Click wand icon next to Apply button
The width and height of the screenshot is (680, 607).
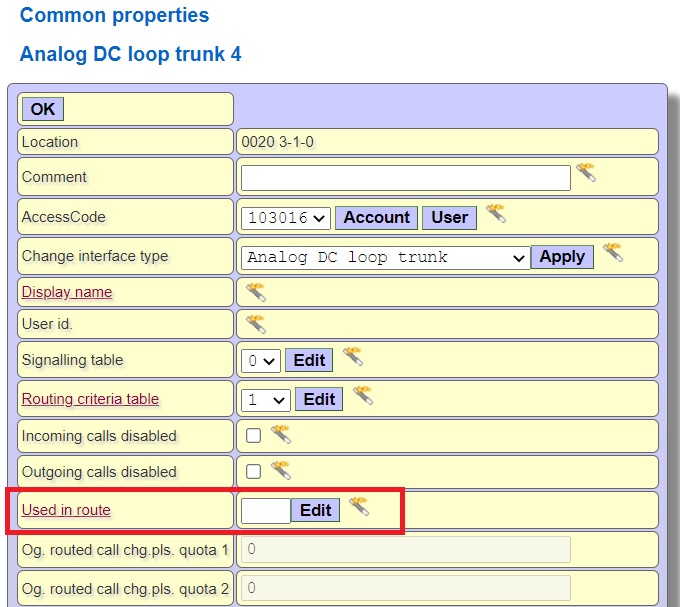click(x=612, y=252)
